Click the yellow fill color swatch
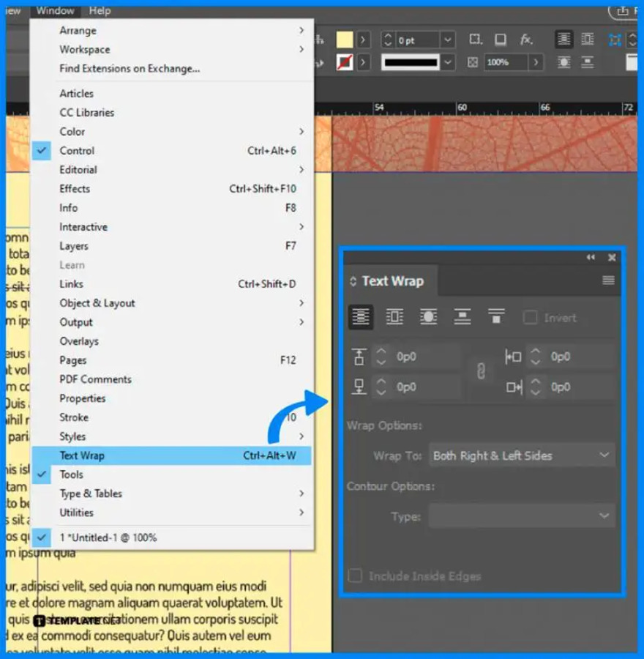The height and width of the screenshot is (659, 644). coord(346,38)
